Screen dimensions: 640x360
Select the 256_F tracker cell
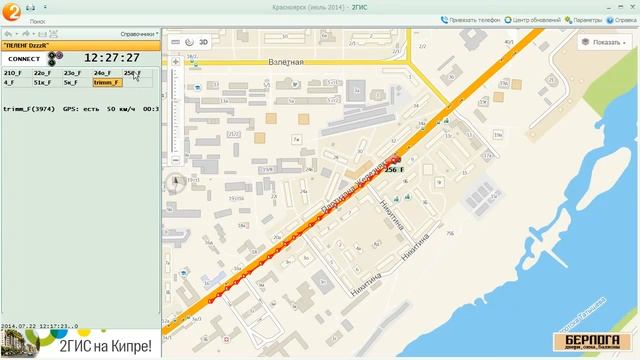pyautogui.click(x=138, y=73)
